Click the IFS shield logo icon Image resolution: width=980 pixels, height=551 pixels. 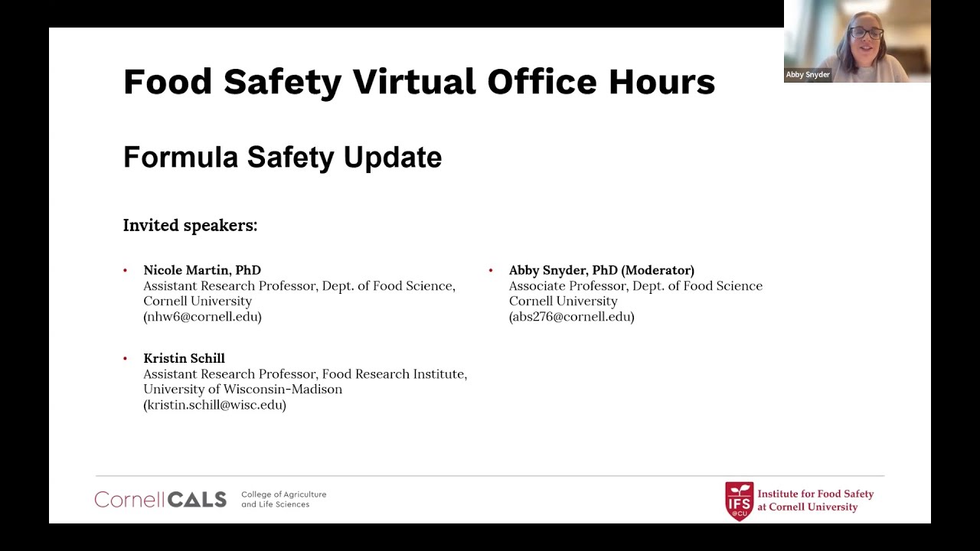pos(739,501)
